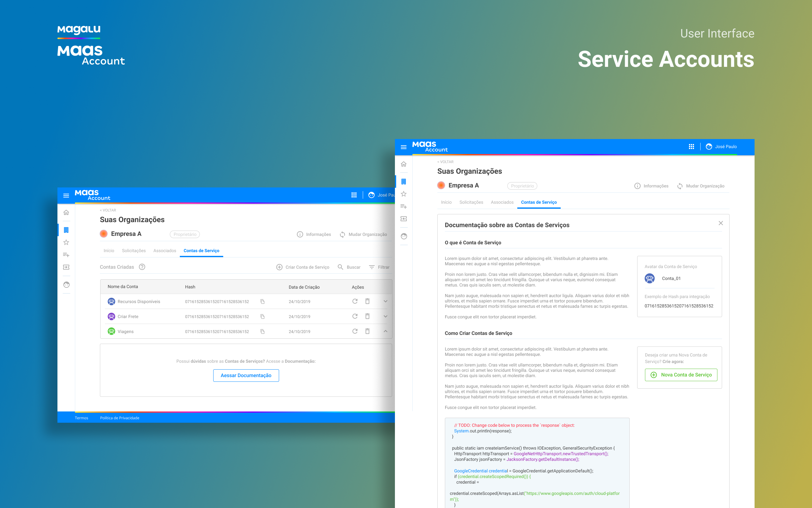Click Nova Conta de Serviço button
The height and width of the screenshot is (508, 812).
681,375
